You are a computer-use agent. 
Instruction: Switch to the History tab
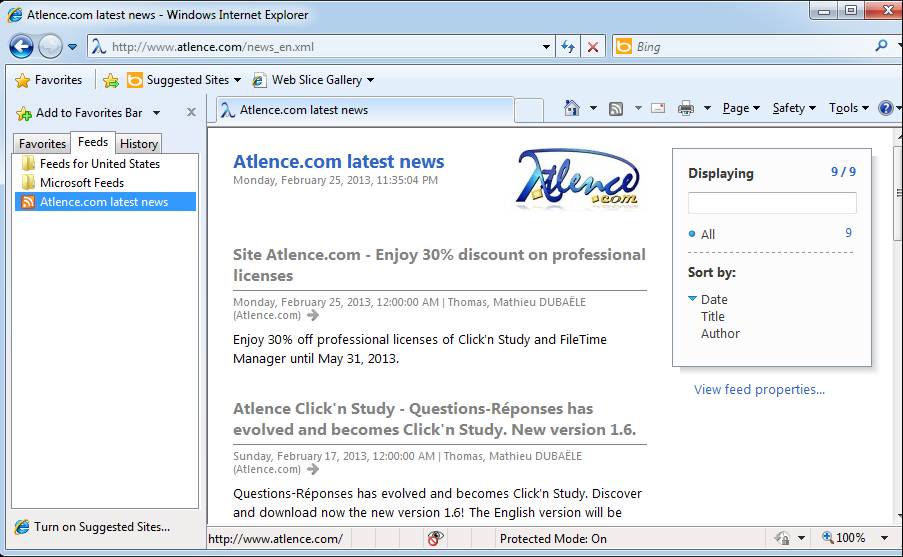point(139,143)
